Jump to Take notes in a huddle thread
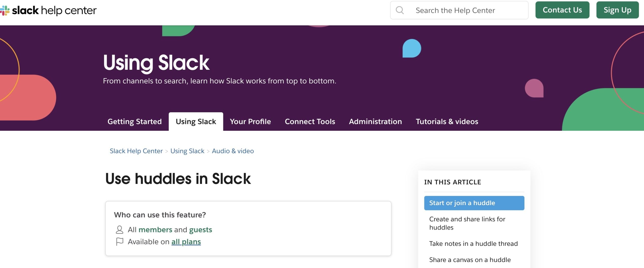644x268 pixels. (473, 244)
